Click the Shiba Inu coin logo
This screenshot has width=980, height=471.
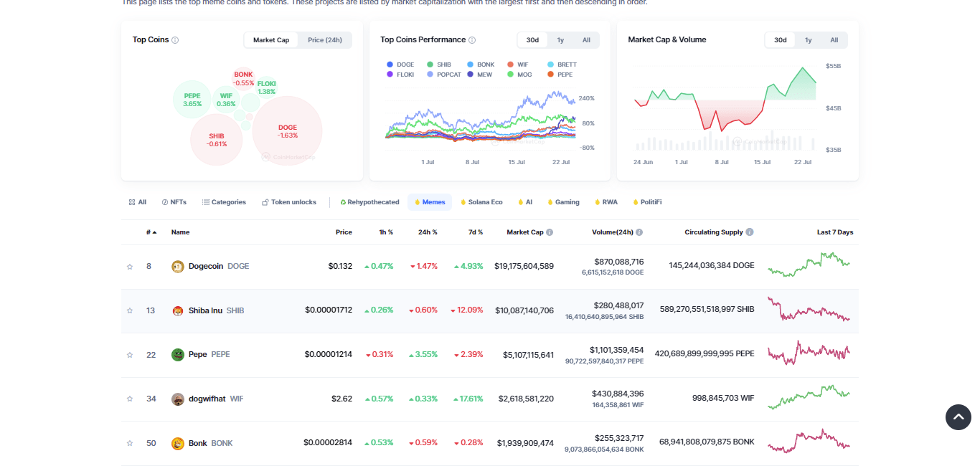(x=178, y=311)
